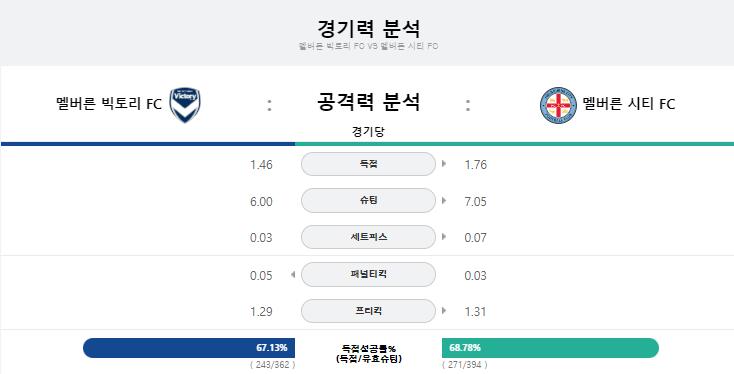Select the 세트피스 stat button
The height and width of the screenshot is (374, 734).
(x=368, y=237)
